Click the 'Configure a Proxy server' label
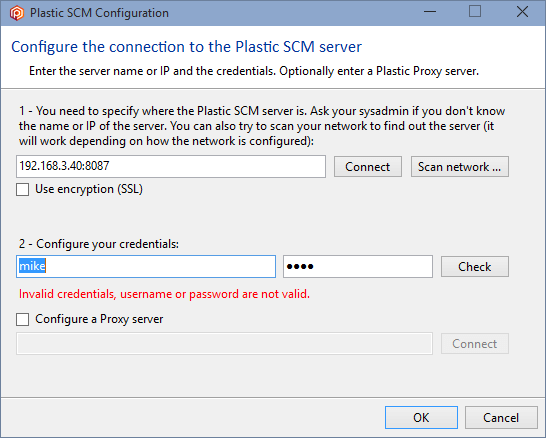Screen dimensions: 546x438 coord(99,319)
